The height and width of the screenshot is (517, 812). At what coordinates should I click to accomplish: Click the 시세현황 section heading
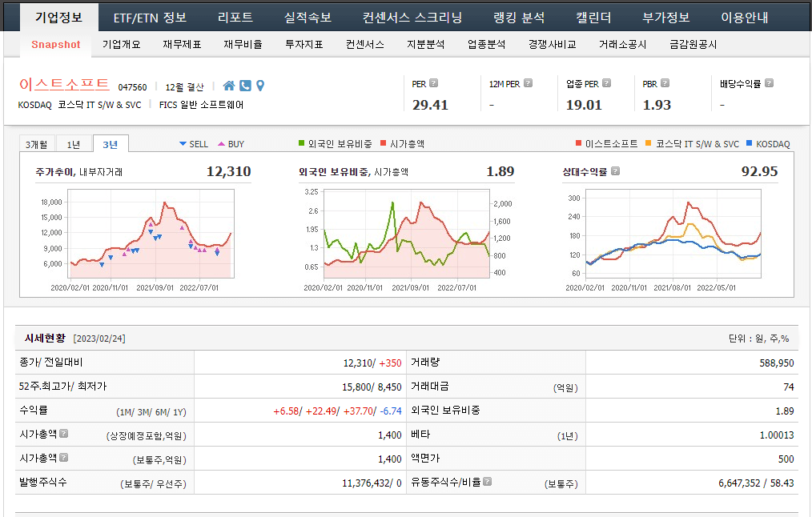pos(45,338)
